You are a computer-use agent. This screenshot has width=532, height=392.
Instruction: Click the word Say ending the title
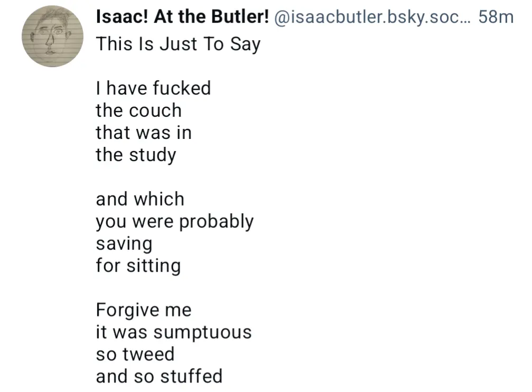[245, 44]
